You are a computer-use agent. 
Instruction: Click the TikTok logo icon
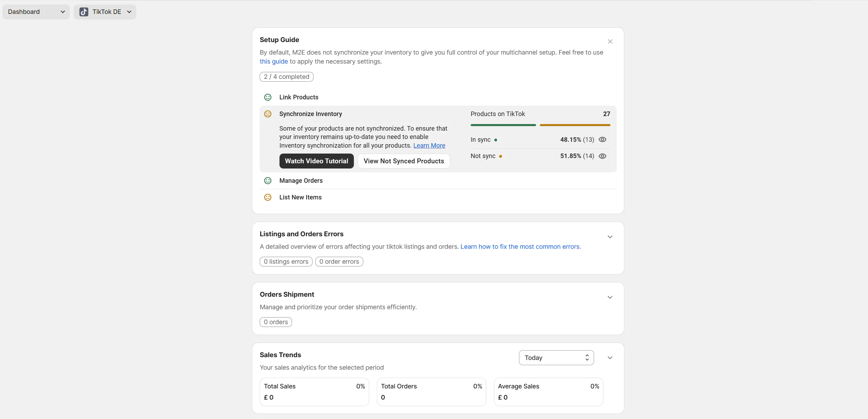point(84,12)
